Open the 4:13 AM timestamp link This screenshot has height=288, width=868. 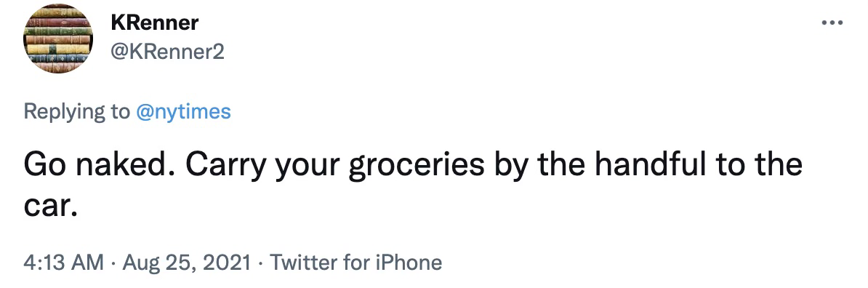[x=63, y=262]
